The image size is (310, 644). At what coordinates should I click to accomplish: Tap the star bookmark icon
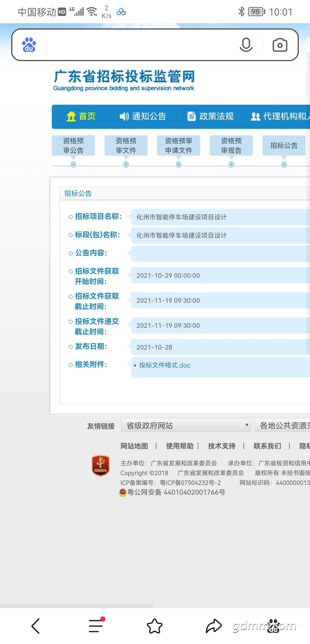155,626
